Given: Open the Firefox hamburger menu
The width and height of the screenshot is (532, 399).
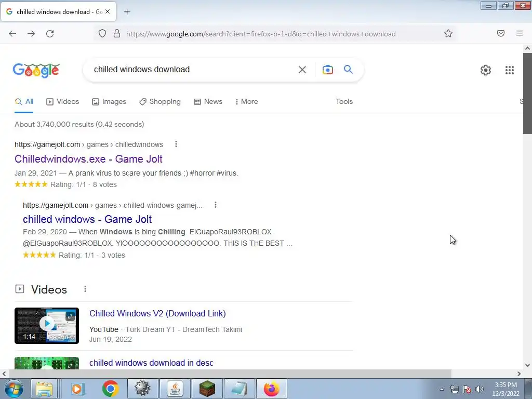Looking at the screenshot, I should click(x=520, y=33).
